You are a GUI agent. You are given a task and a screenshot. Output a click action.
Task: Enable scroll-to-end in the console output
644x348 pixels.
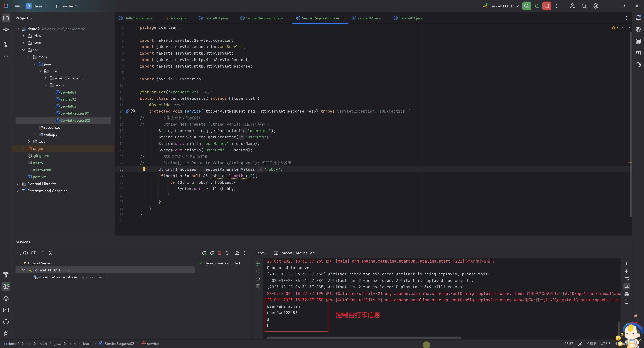pyautogui.click(x=627, y=286)
